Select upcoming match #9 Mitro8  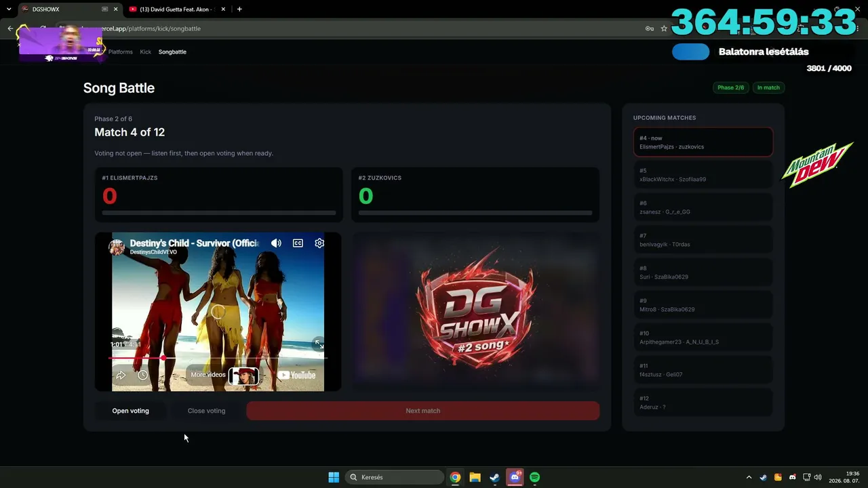(x=703, y=305)
